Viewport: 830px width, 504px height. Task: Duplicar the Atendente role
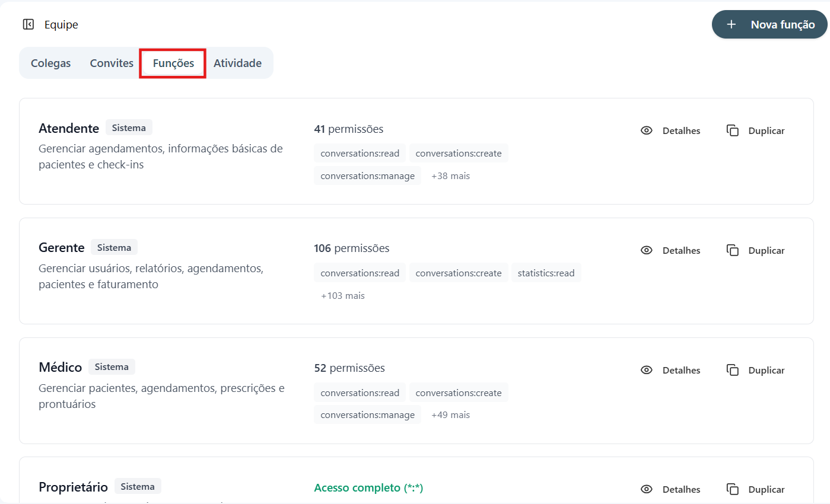[756, 130]
